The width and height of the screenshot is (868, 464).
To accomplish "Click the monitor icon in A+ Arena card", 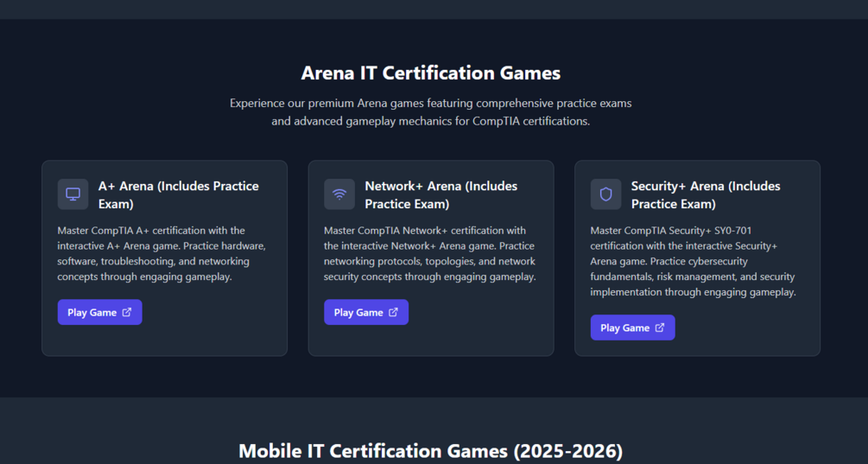I will pos(73,194).
